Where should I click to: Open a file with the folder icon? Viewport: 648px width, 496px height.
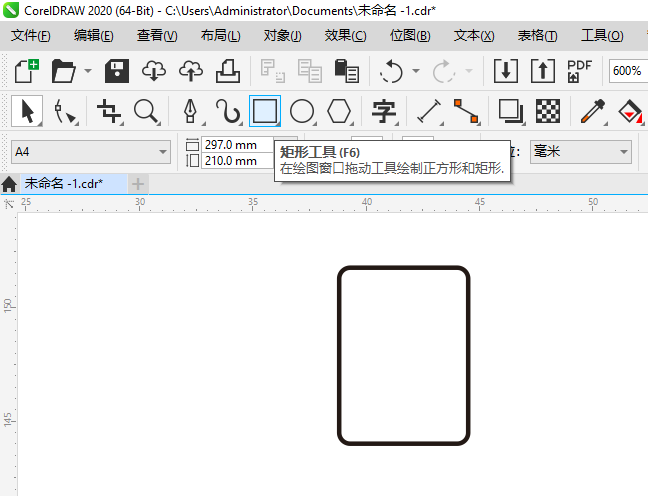tap(63, 71)
